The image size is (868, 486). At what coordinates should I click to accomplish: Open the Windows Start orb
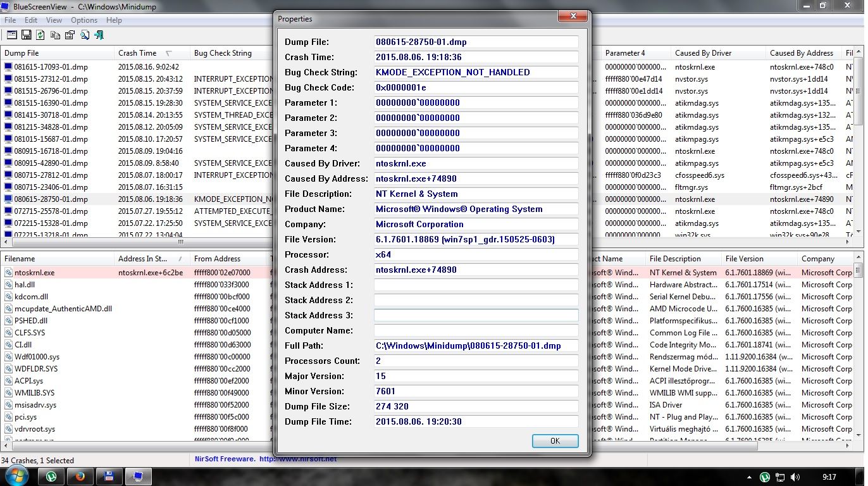17,476
